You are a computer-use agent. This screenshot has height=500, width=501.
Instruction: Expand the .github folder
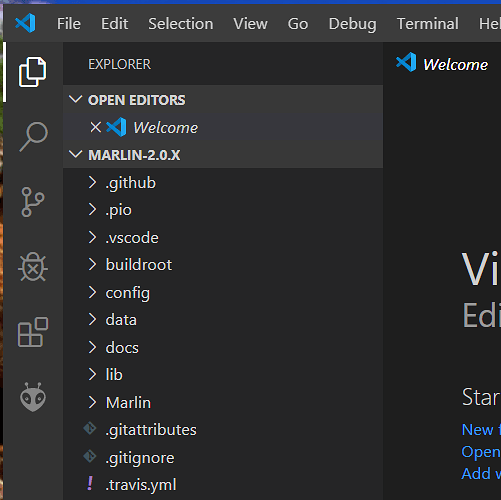click(92, 182)
